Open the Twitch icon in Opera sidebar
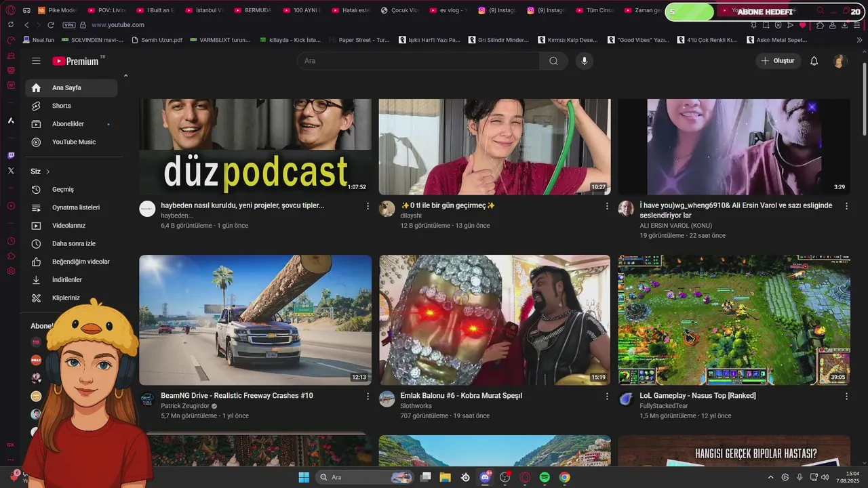This screenshot has height=488, width=868. pyautogui.click(x=11, y=155)
